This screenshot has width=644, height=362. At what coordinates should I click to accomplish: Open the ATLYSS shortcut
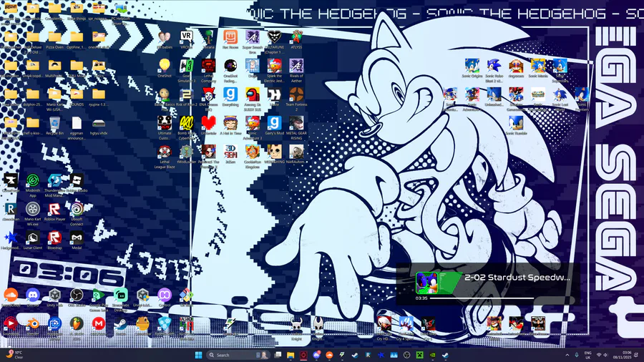[296, 39]
